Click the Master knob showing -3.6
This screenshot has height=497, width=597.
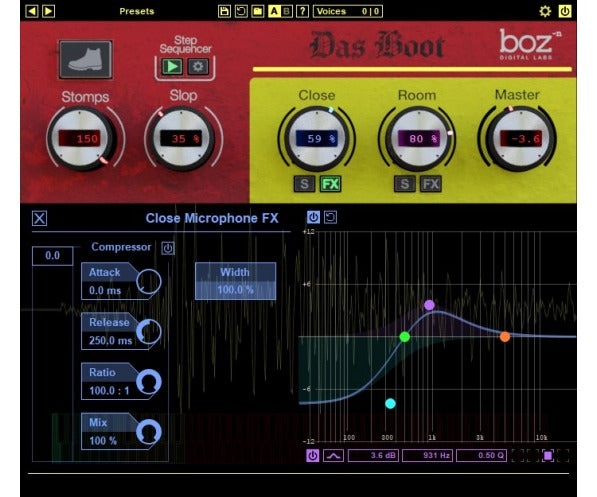pyautogui.click(x=520, y=138)
